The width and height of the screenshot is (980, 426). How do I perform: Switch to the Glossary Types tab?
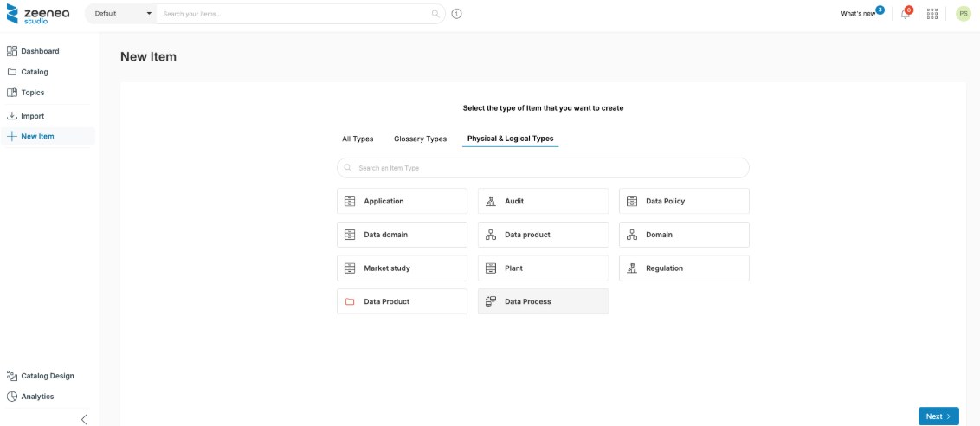pyautogui.click(x=420, y=139)
